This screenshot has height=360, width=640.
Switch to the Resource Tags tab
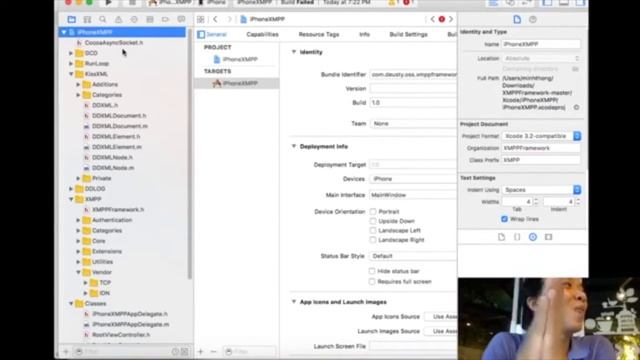[x=319, y=34]
